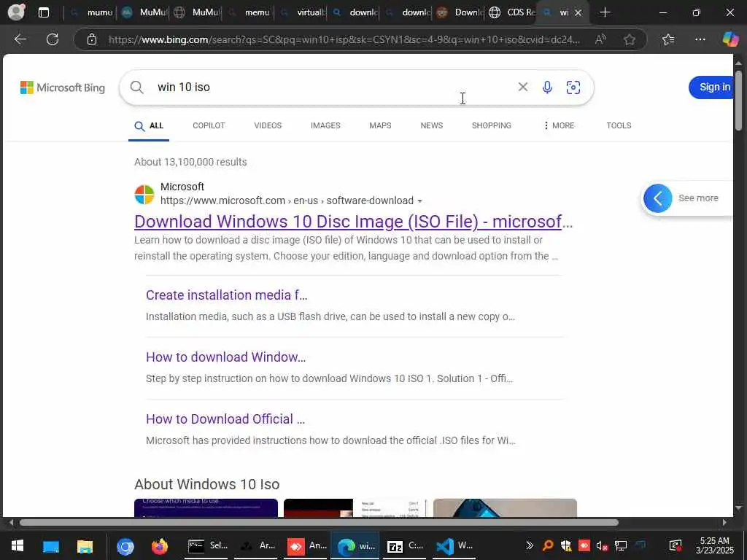The width and height of the screenshot is (747, 560).
Task: Switch to the memu browser tab
Action: [249, 12]
